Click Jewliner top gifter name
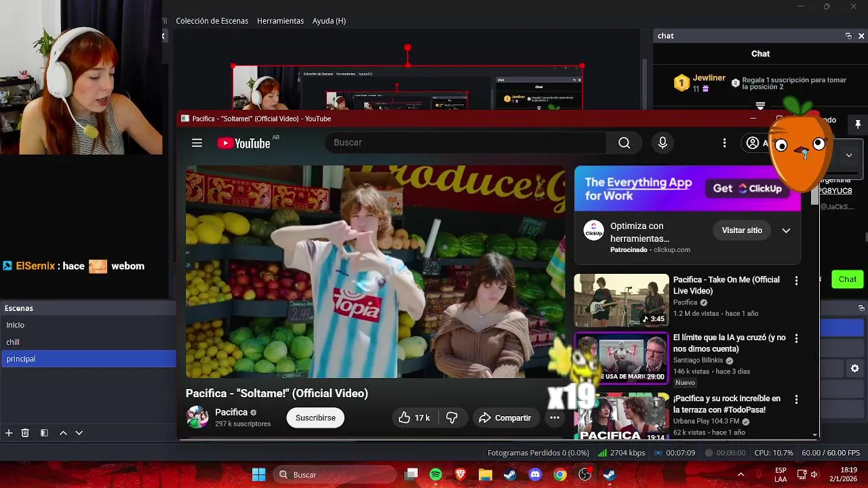This screenshot has height=488, width=868. (709, 78)
